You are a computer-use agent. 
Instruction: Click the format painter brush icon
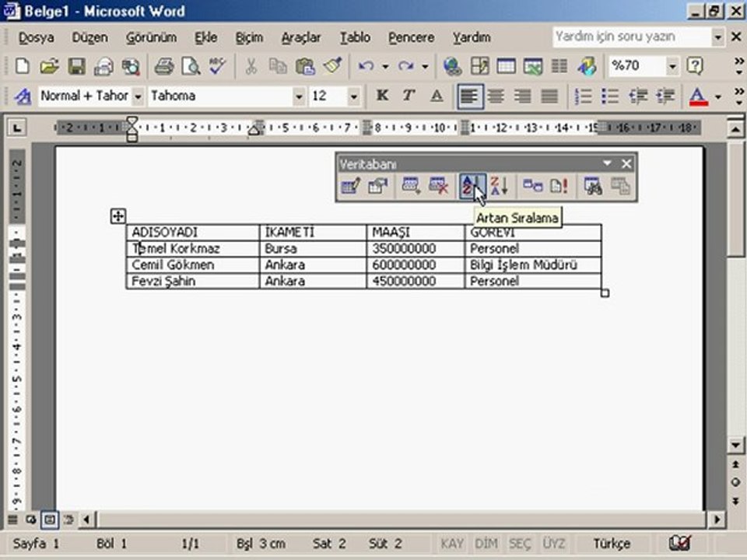332,66
